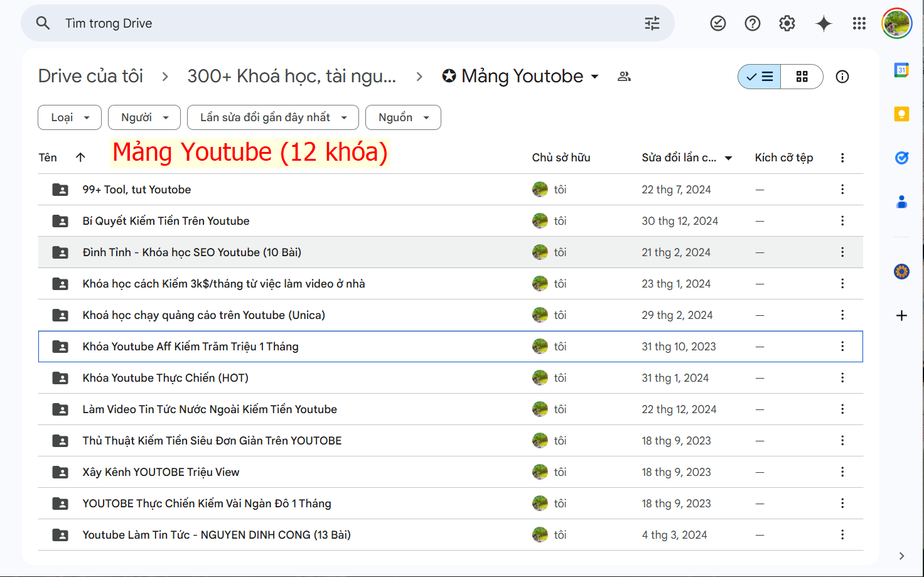The height and width of the screenshot is (577, 924).
Task: Open advanced search options slider icon
Action: (x=652, y=23)
